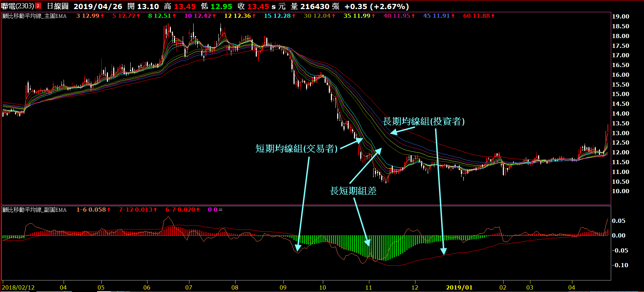Click the up arrow after 7-12 0.013

[x=155, y=210]
